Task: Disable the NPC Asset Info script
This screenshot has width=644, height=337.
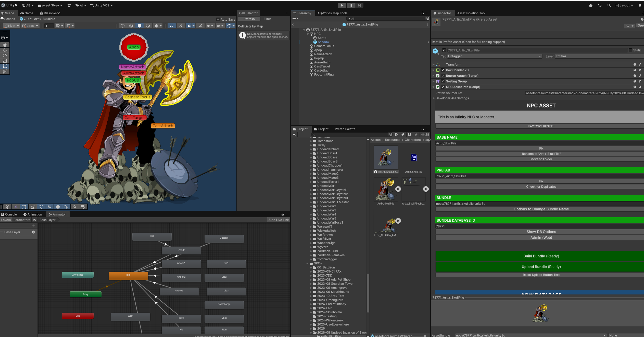Action: [443, 87]
